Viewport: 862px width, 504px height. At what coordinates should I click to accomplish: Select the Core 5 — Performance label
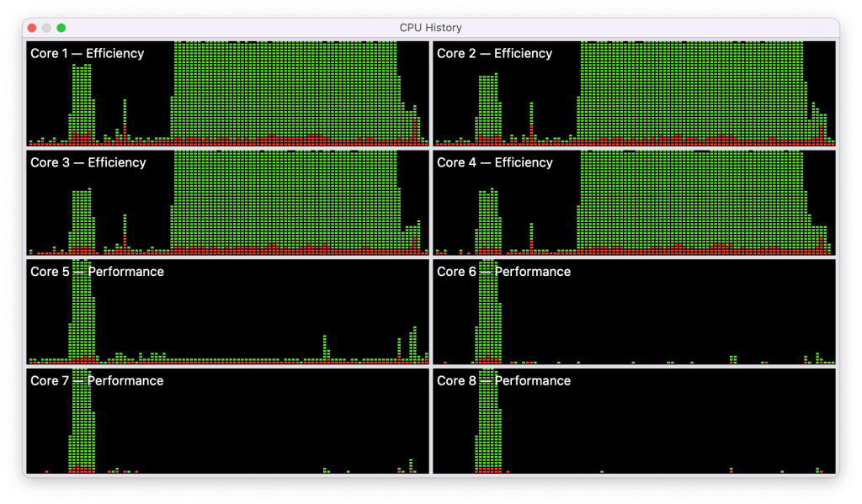coord(97,272)
